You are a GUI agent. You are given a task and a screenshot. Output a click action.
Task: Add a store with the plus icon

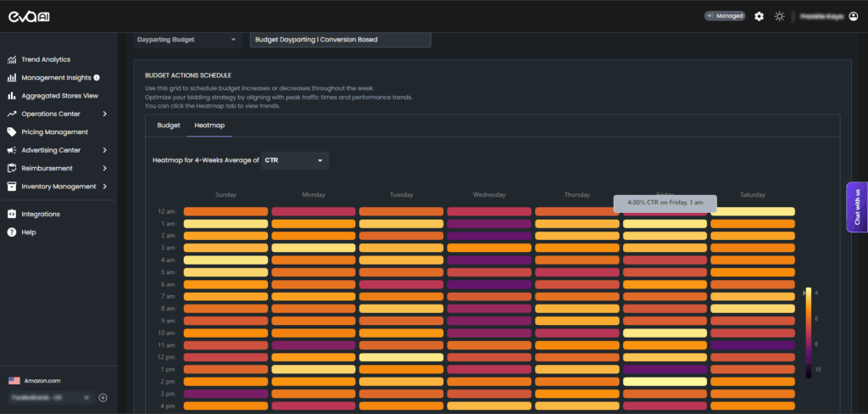pyautogui.click(x=103, y=397)
